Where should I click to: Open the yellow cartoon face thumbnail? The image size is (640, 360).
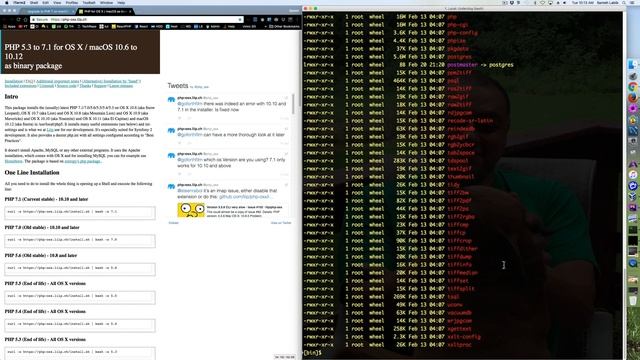coord(191,210)
